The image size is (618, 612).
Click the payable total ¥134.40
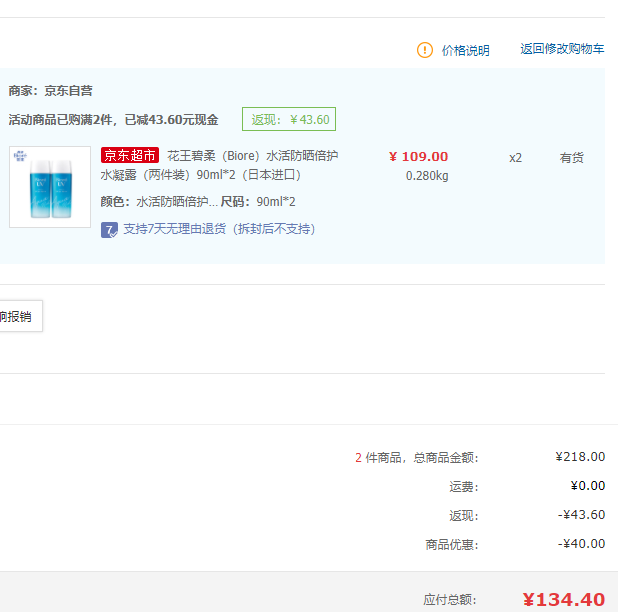point(564,600)
